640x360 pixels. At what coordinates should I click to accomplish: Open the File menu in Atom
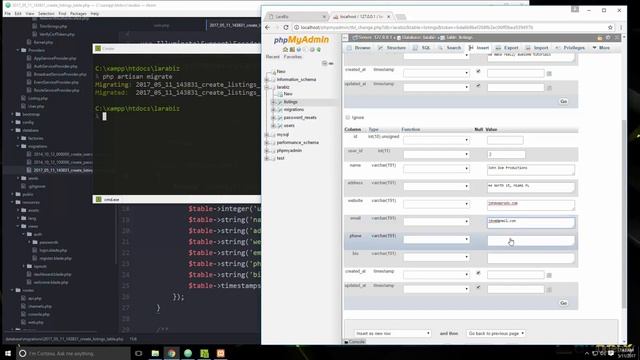[x=8, y=13]
